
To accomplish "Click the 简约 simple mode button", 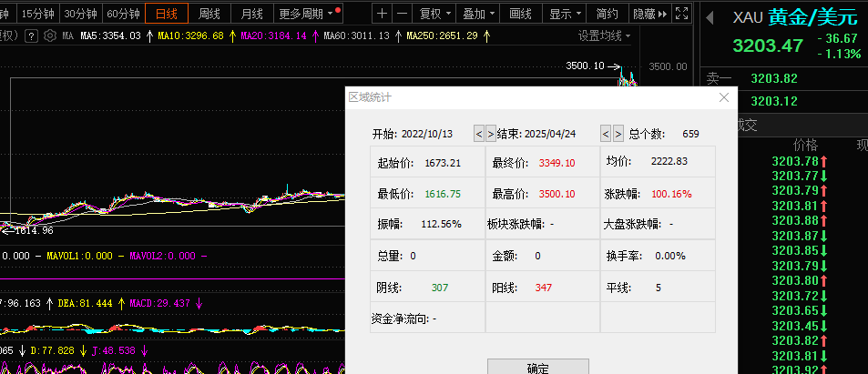I will click(608, 14).
